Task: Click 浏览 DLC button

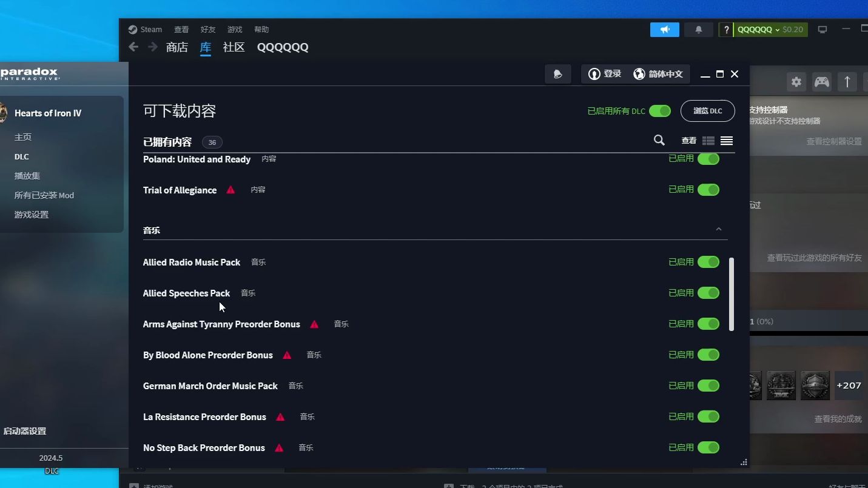Action: [708, 111]
